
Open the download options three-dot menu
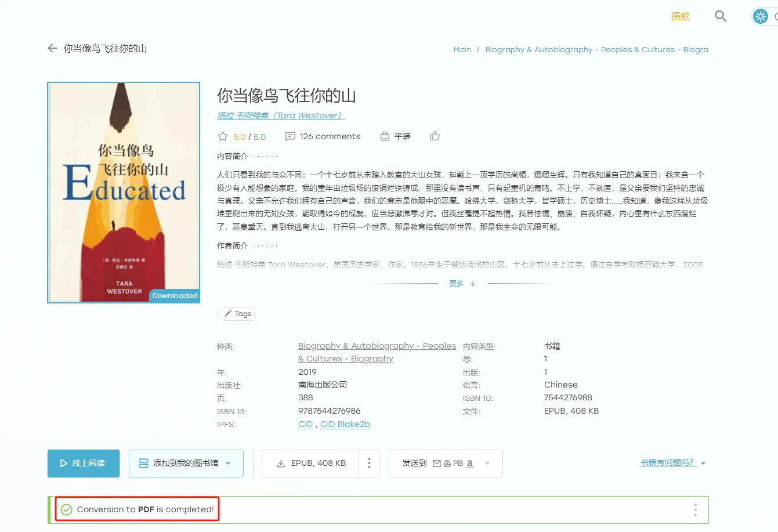click(369, 463)
